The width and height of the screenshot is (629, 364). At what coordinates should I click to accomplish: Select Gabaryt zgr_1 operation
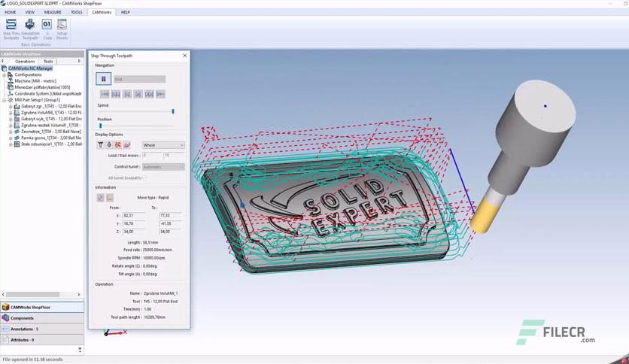pos(51,106)
